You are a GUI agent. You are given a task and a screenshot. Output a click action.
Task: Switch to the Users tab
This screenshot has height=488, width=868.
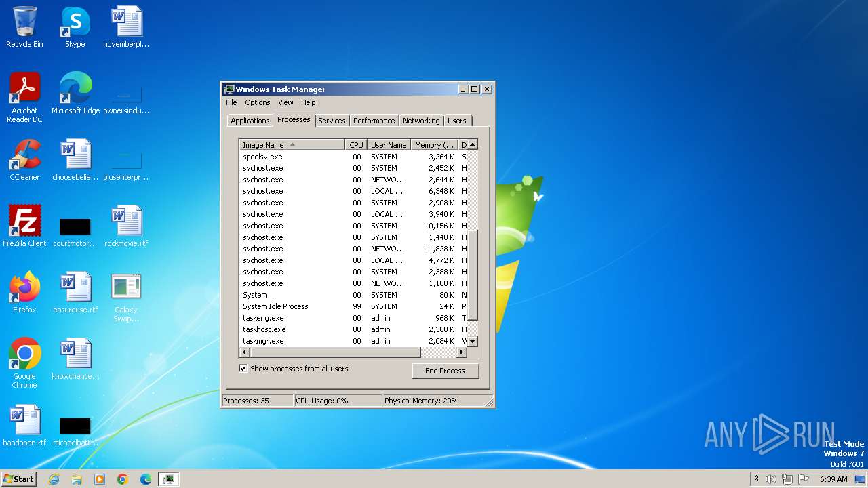(x=457, y=121)
